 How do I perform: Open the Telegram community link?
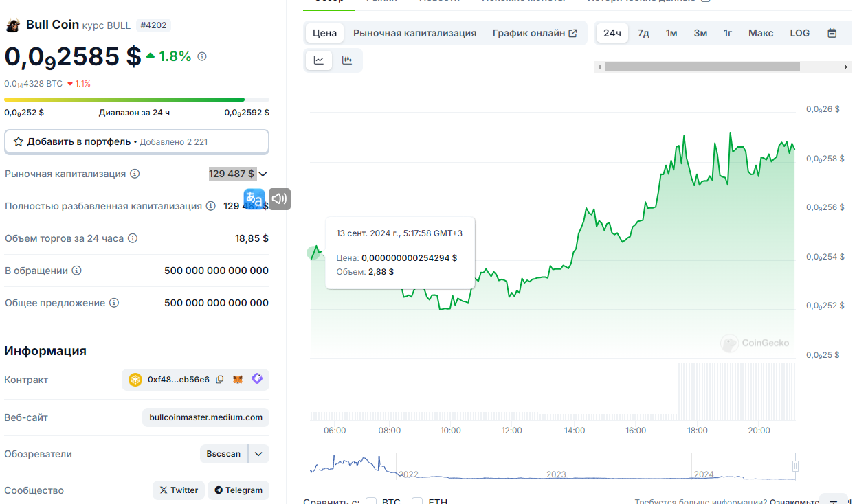[238, 490]
